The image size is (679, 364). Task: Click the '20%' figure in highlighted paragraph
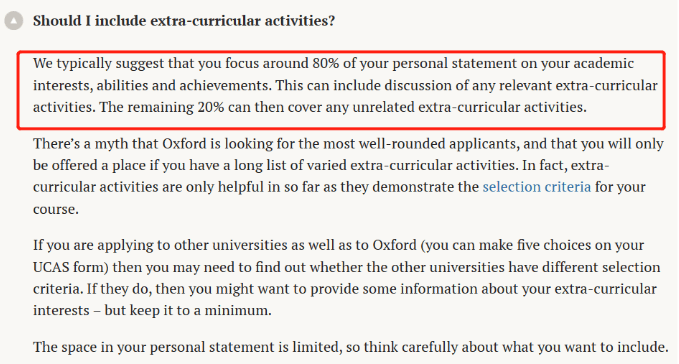(x=211, y=107)
